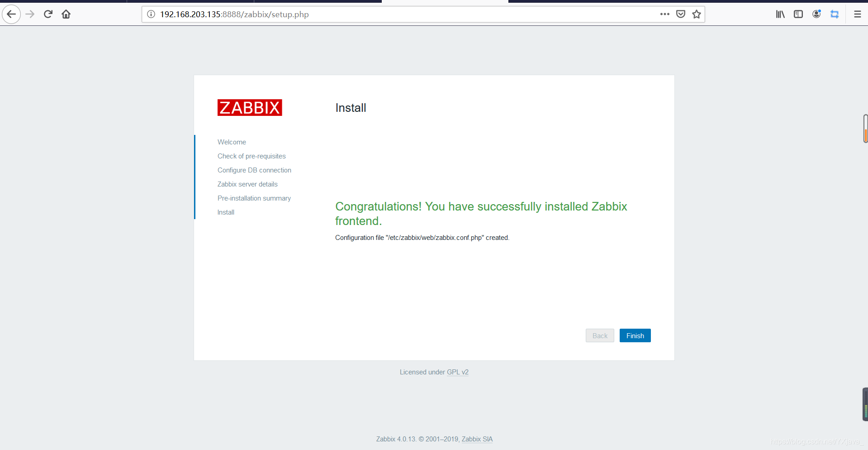Open page actions three-dot menu
This screenshot has height=450, width=868.
tap(664, 14)
